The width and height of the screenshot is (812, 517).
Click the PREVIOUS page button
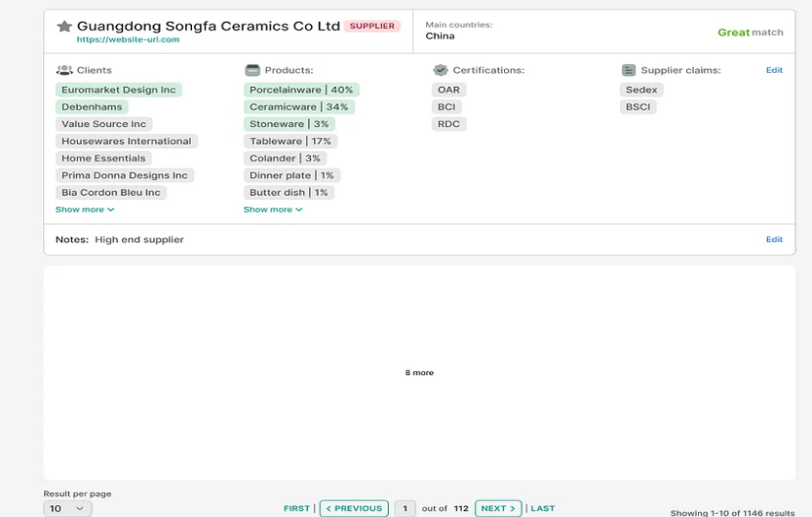(354, 508)
